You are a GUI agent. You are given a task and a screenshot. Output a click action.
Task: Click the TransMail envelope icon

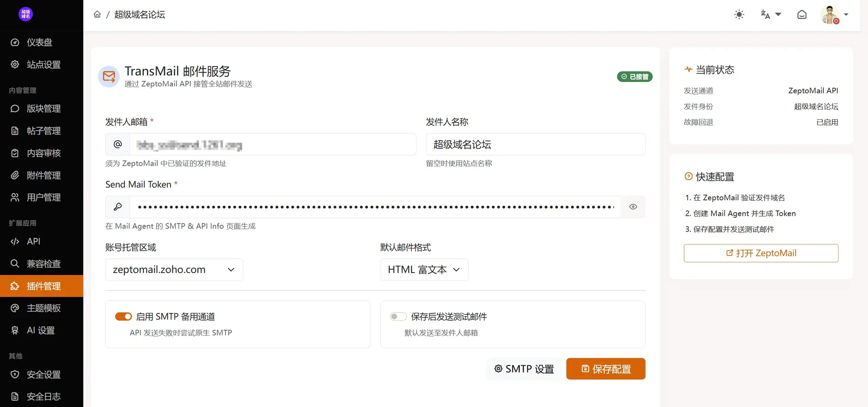(109, 76)
